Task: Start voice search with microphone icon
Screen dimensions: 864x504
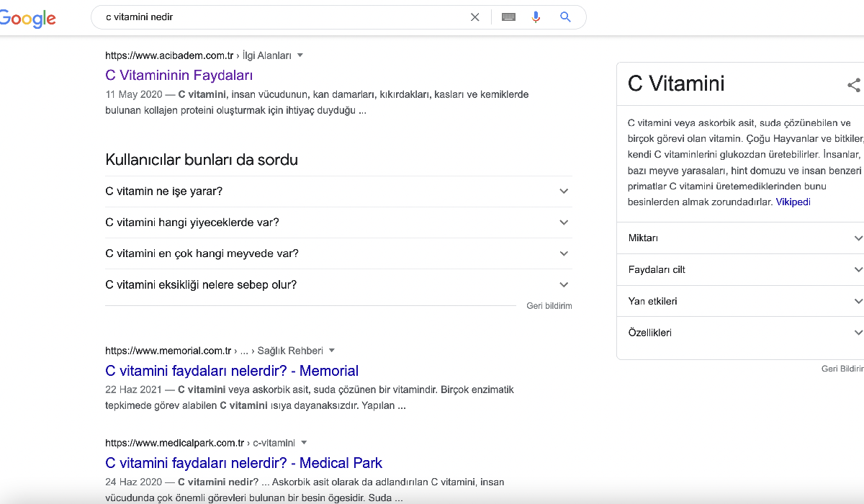Action: (536, 17)
